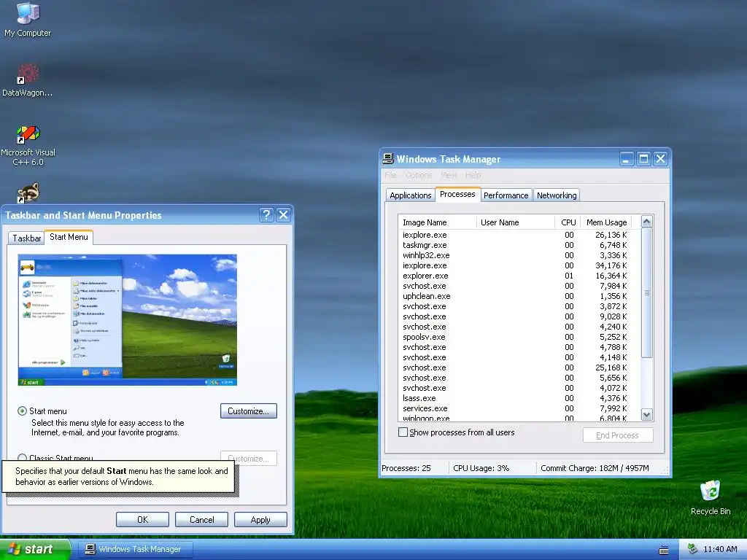Image resolution: width=747 pixels, height=560 pixels.
Task: Click the help question mark button
Action: tap(267, 215)
